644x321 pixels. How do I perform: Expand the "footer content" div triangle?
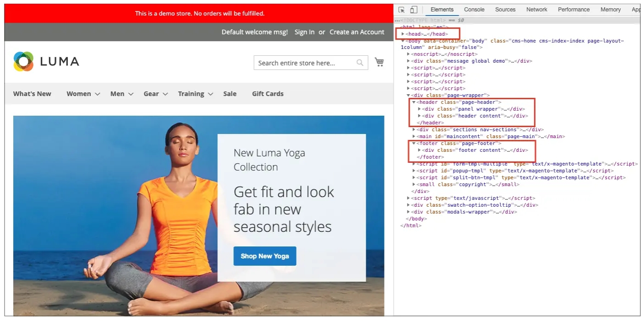419,150
